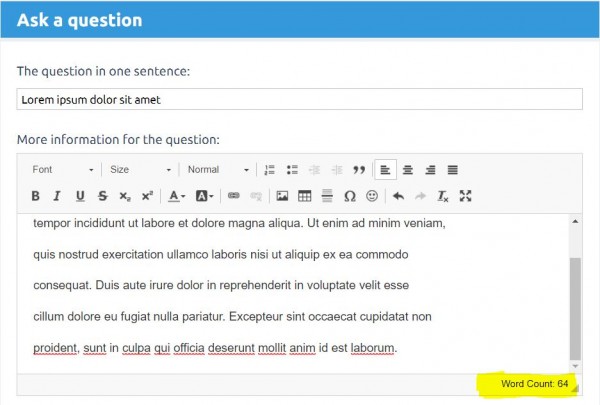The height and width of the screenshot is (405, 600).
Task: Justify the text alignment
Action: (x=452, y=170)
